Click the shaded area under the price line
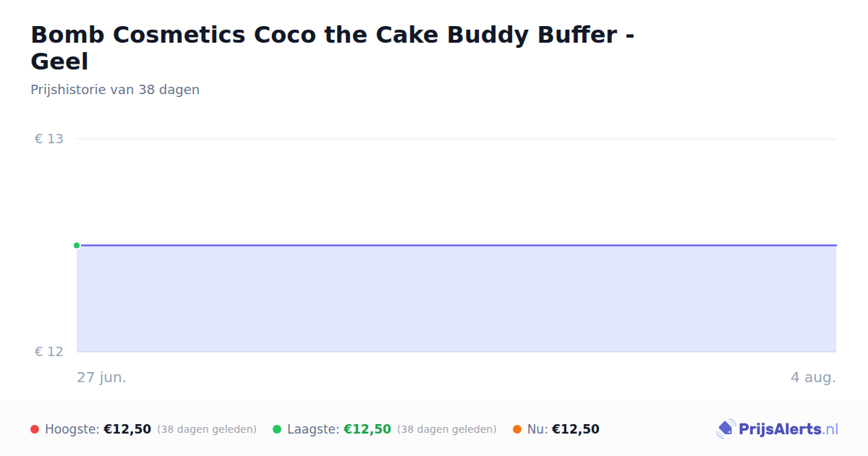The image size is (868, 456). 456,299
